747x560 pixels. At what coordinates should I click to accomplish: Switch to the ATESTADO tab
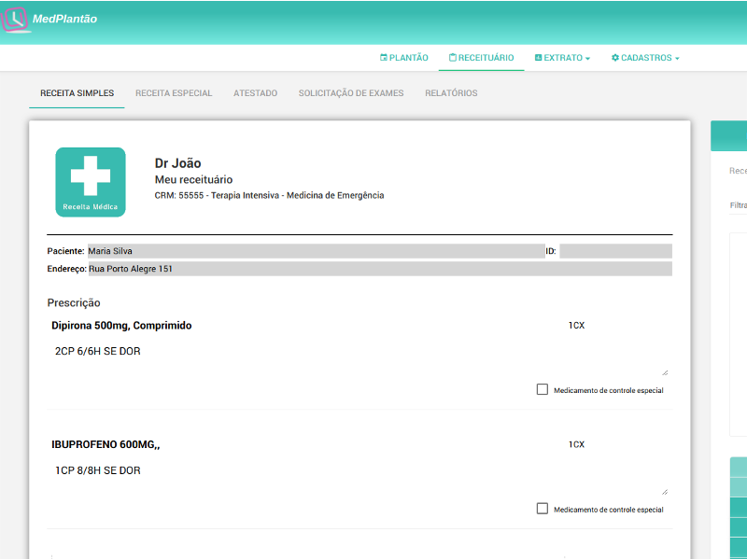click(255, 93)
